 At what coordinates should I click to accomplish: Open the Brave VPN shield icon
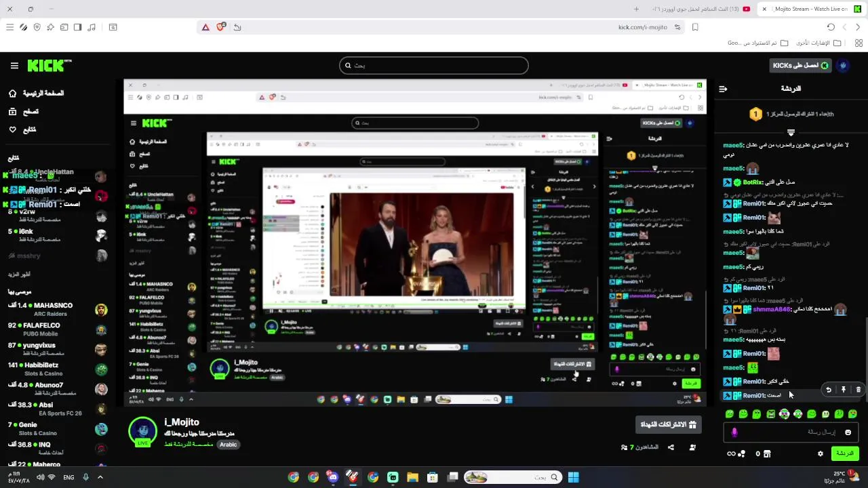pos(37,27)
